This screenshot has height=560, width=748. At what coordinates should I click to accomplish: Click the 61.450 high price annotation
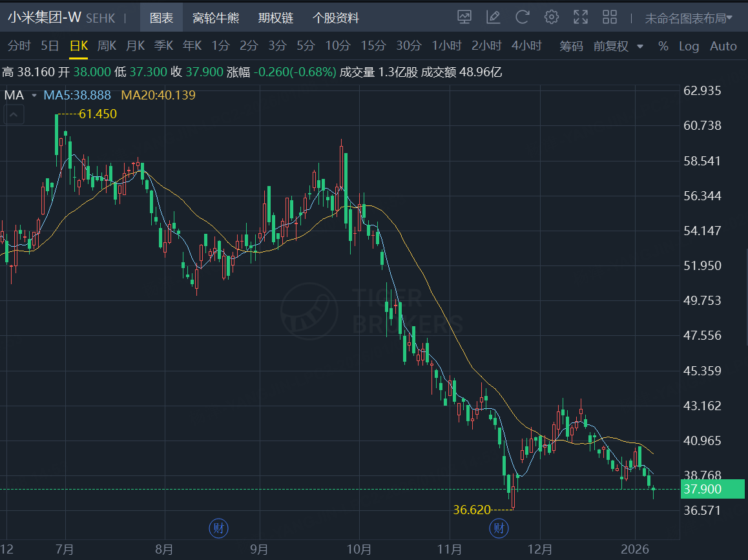[98, 114]
